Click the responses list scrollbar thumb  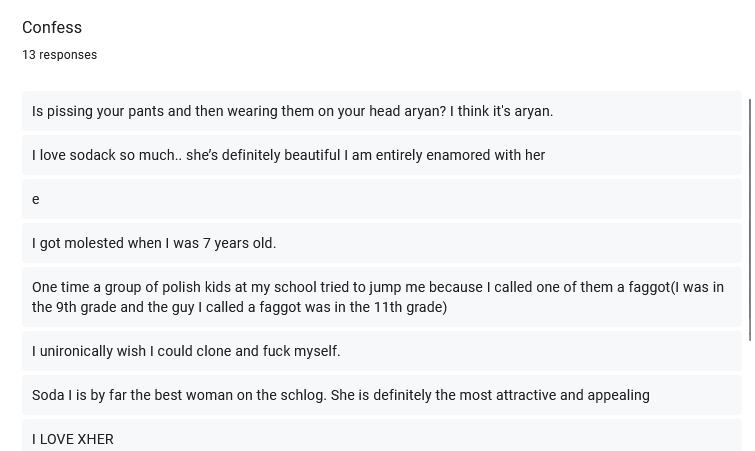(x=750, y=219)
